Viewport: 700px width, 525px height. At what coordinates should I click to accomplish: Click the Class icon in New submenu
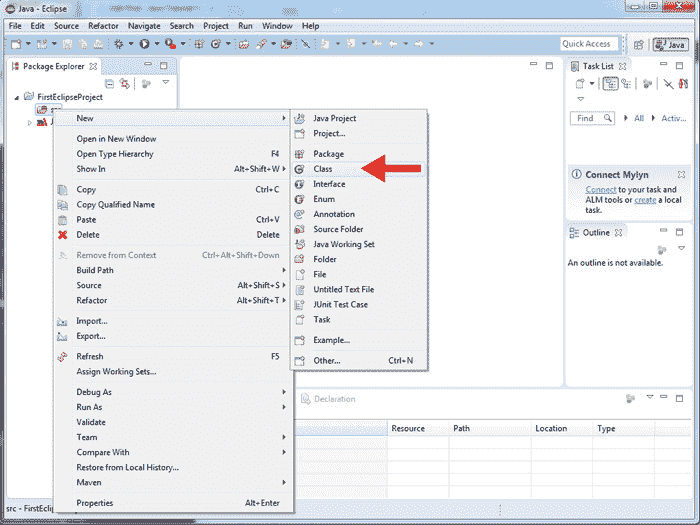point(300,169)
